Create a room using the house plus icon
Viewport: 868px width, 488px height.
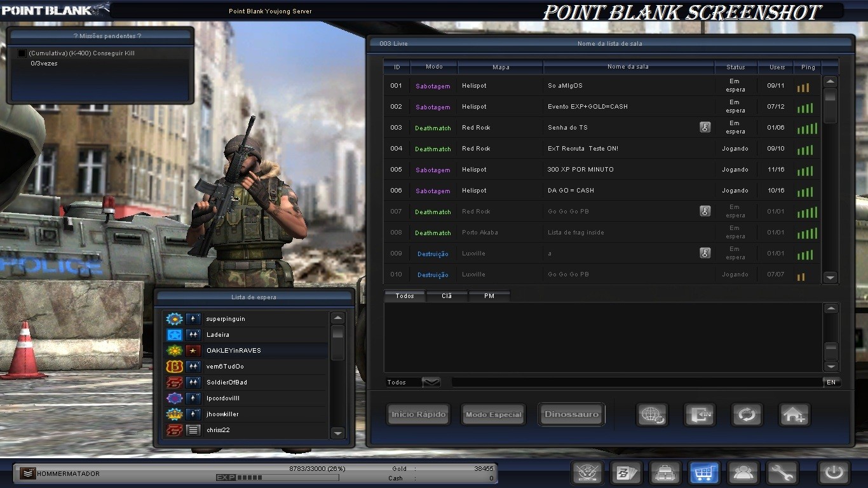(x=794, y=414)
